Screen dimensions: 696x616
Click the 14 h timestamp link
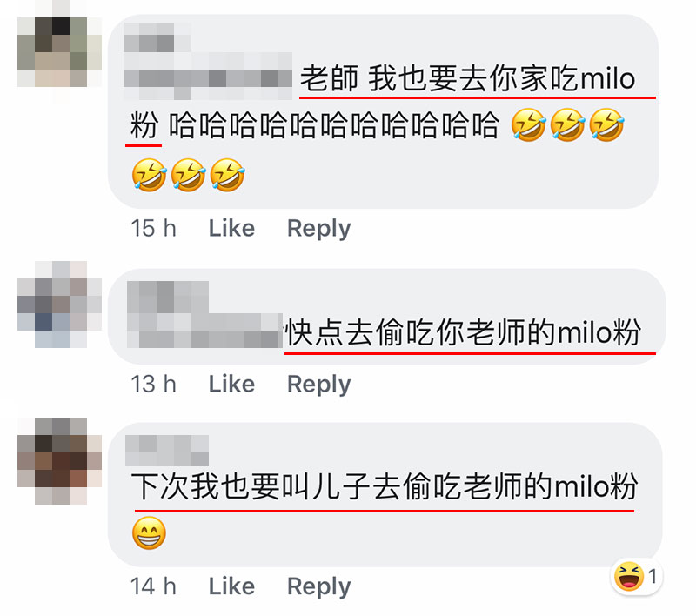point(154,586)
